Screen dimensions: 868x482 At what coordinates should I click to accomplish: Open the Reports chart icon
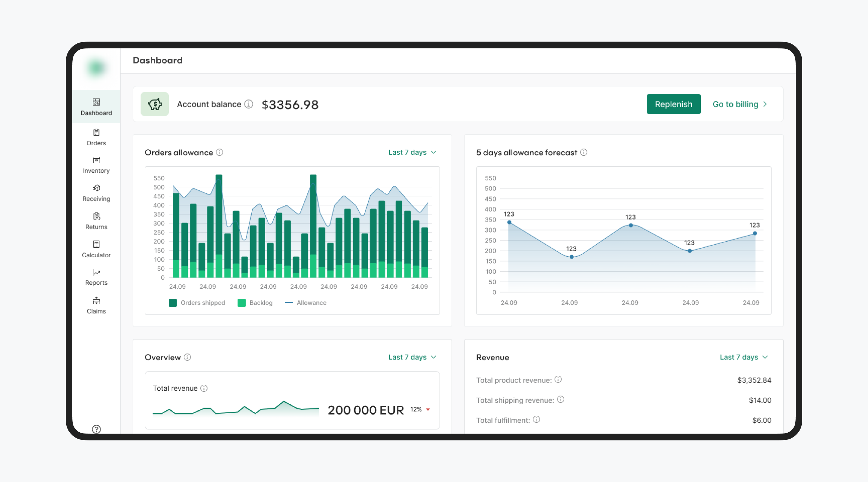pyautogui.click(x=96, y=273)
